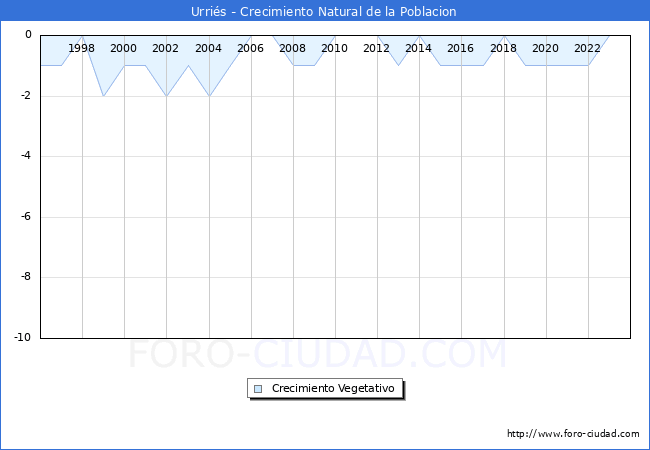Select the 2016 year axis label
Viewport: 650px width, 450px height.
(x=461, y=48)
